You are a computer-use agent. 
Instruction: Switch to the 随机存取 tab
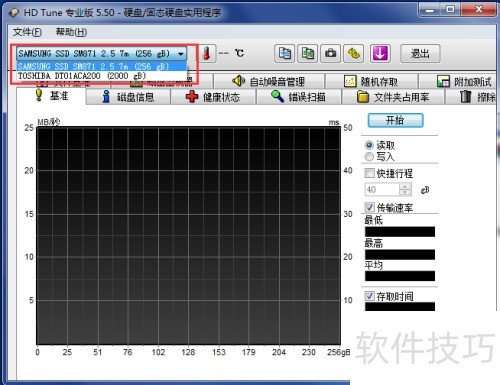point(371,81)
